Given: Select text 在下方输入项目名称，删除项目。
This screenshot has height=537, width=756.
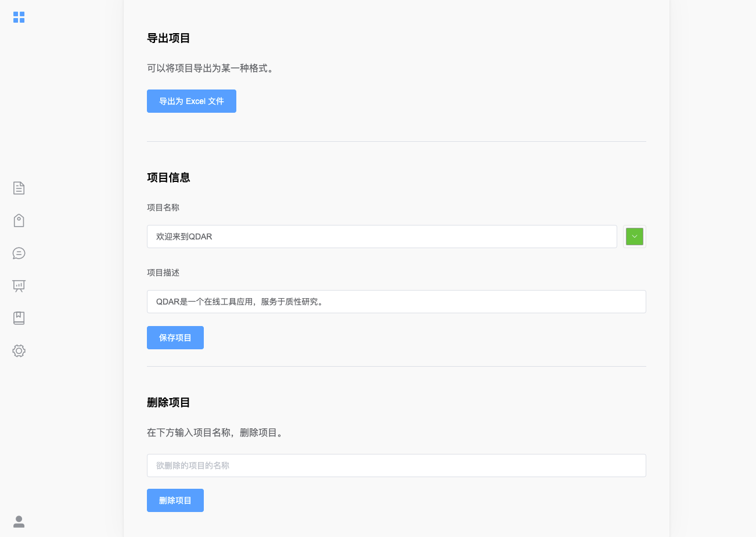Looking at the screenshot, I should pos(215,433).
